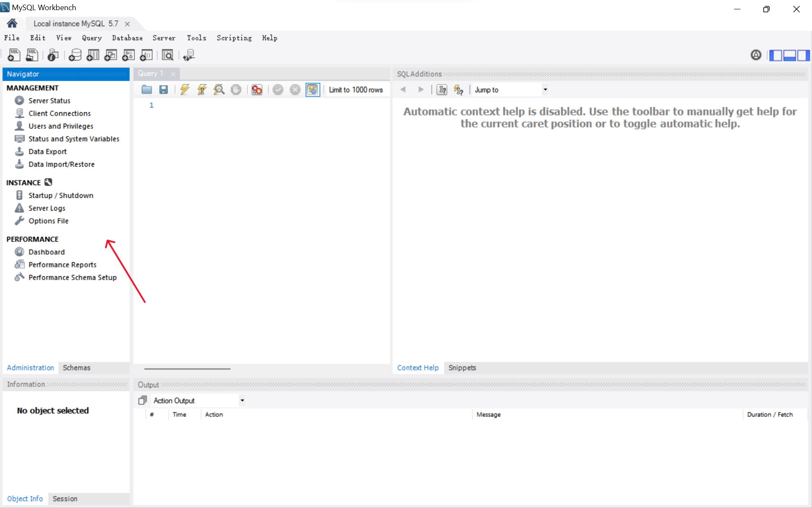Create a new view icon
Image resolution: width=812 pixels, height=508 pixels.
point(111,55)
